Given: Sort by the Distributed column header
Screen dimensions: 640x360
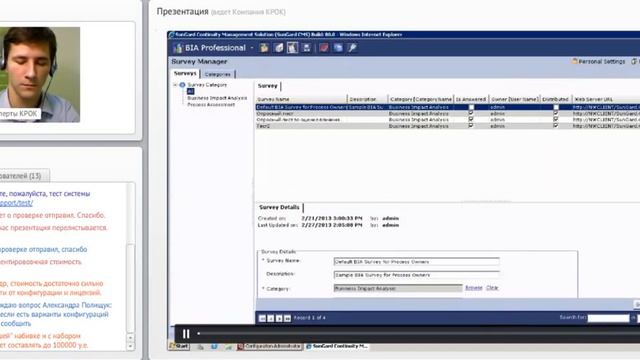Looking at the screenshot, I should 556,99.
